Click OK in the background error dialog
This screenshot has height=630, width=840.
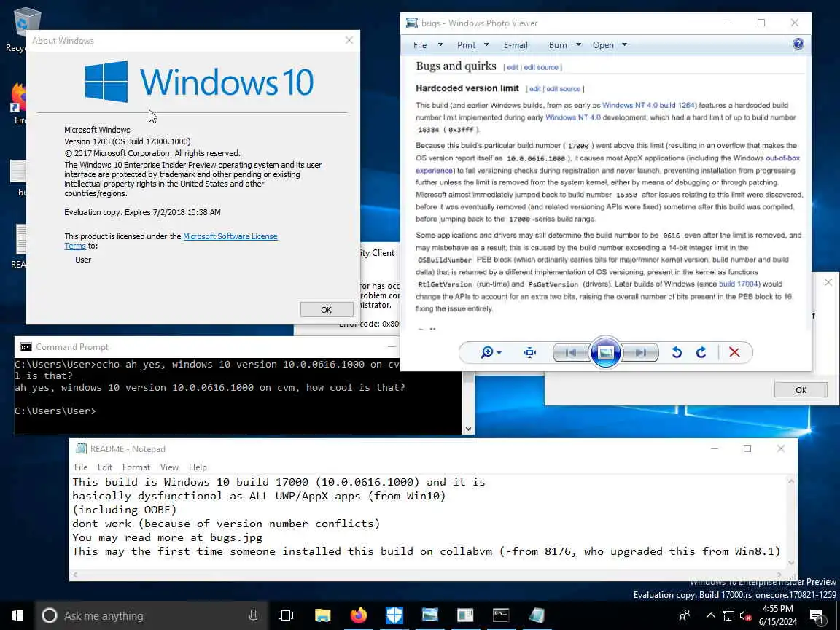pyautogui.click(x=801, y=390)
